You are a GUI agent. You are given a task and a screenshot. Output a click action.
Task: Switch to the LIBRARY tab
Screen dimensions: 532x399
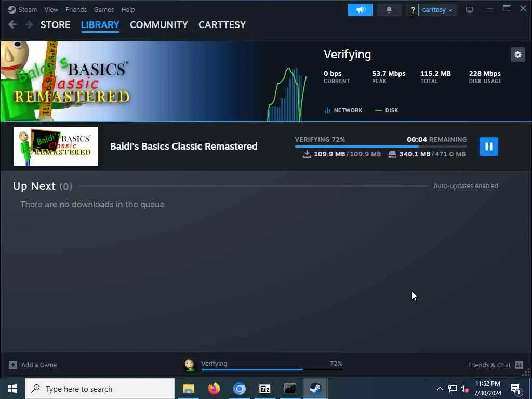pos(100,25)
